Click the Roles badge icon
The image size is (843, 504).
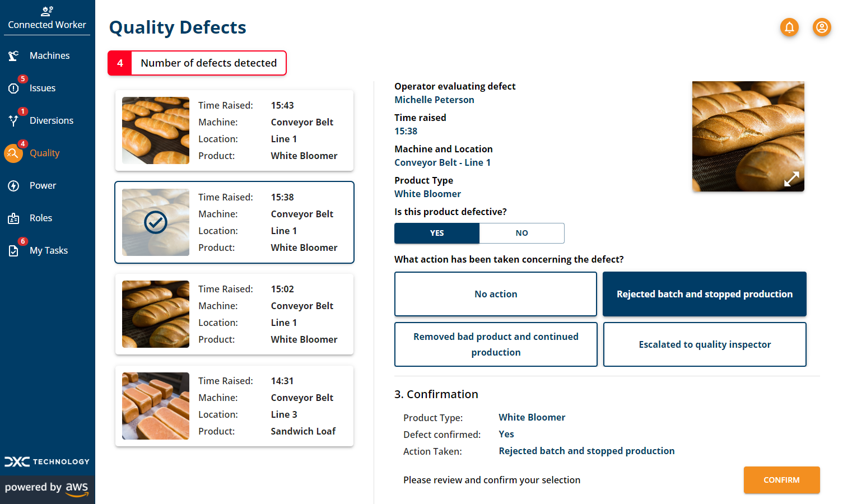point(13,218)
